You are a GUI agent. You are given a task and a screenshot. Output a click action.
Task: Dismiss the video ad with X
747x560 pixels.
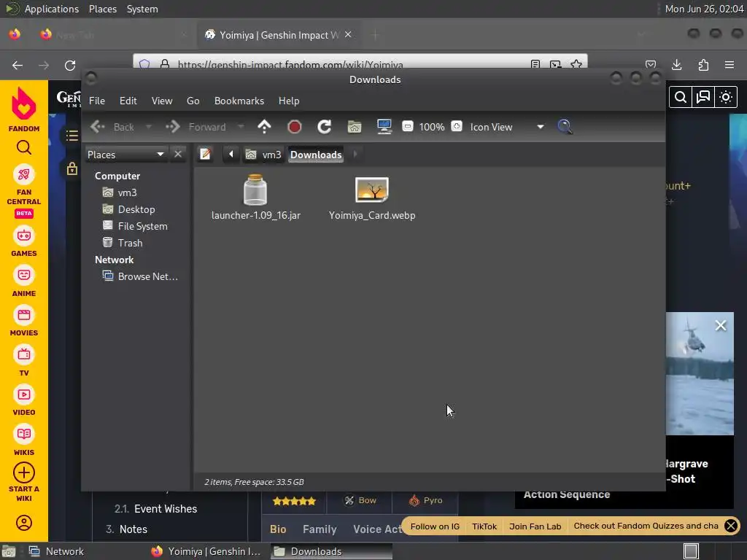tap(721, 325)
